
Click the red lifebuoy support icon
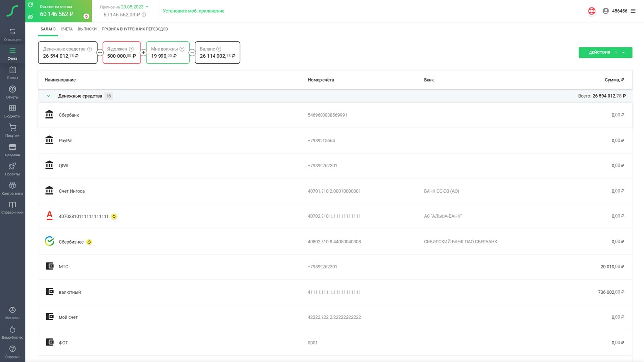tap(591, 11)
